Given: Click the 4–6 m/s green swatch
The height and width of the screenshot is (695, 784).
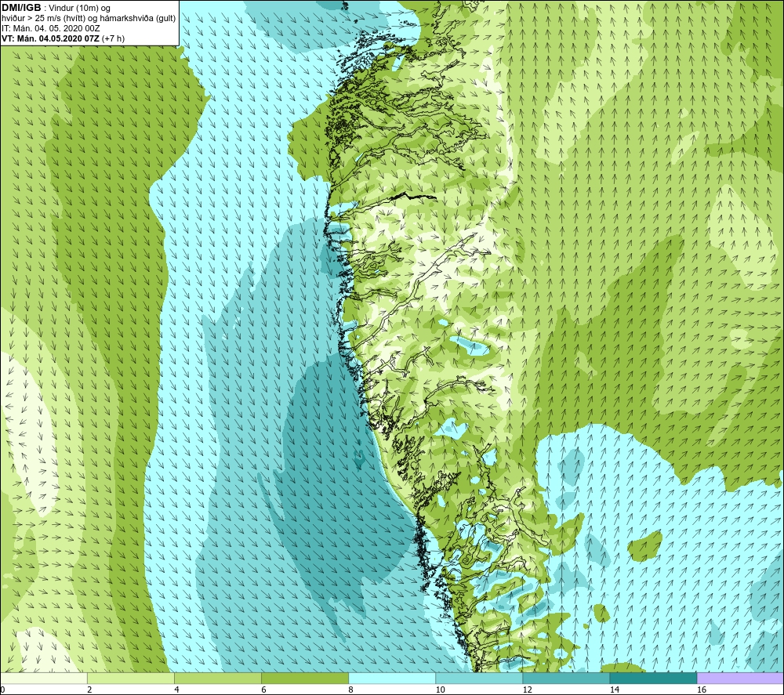Looking at the screenshot, I should pyautogui.click(x=217, y=678).
